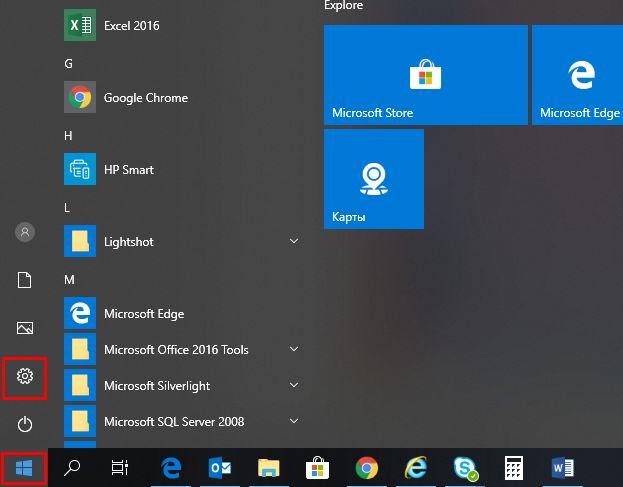Image resolution: width=623 pixels, height=487 pixels.
Task: Click the H letter group header
Action: click(x=68, y=136)
